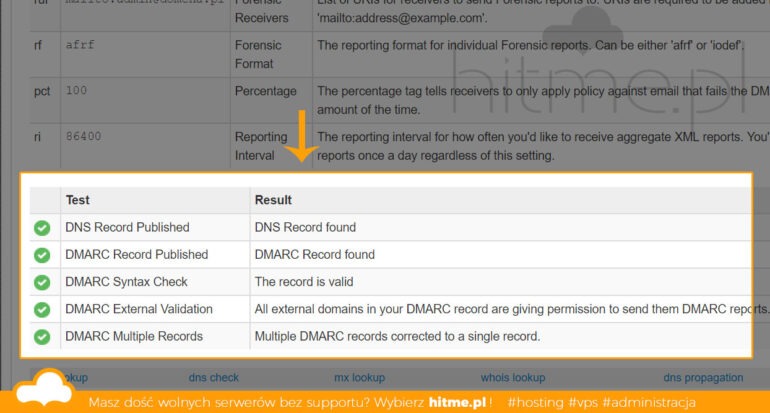Screen dimensions: 770x413
Task: Click green check icon beside DMARC External Validation
Action: (x=42, y=309)
